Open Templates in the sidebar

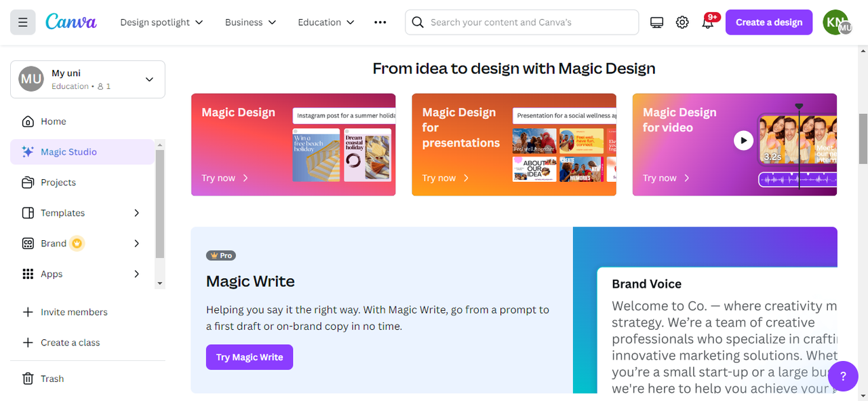[82, 213]
